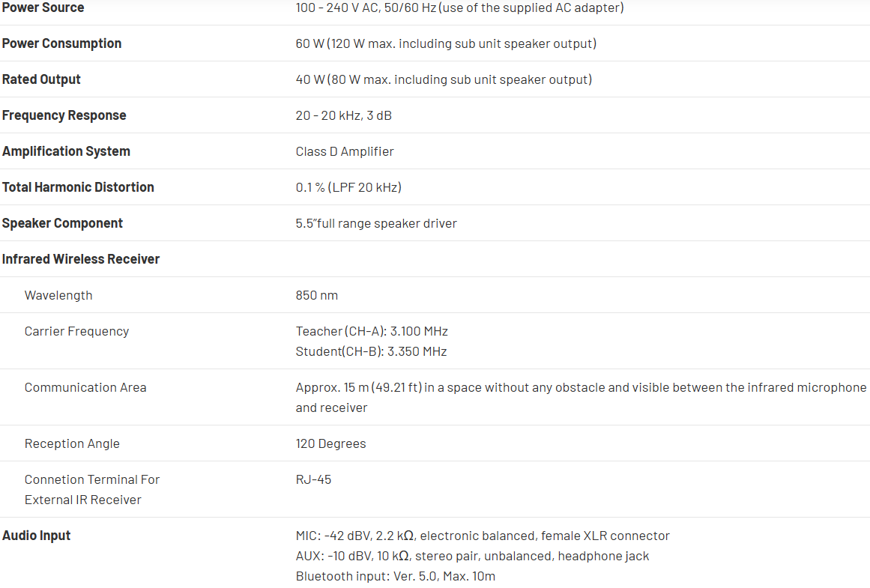Select the Total Harmonic Distortion label

(78, 187)
